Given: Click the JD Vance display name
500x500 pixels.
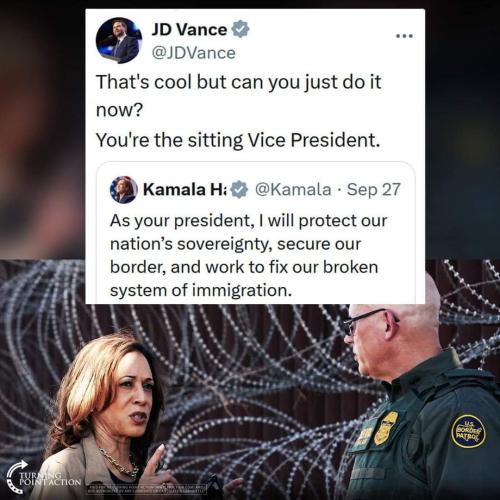Looking at the screenshot, I should 189,30.
